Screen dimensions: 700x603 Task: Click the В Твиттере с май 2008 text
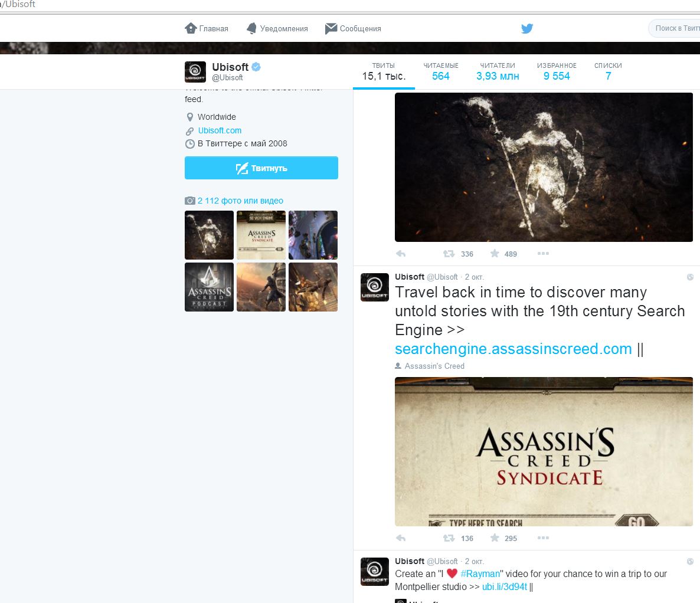pos(243,143)
